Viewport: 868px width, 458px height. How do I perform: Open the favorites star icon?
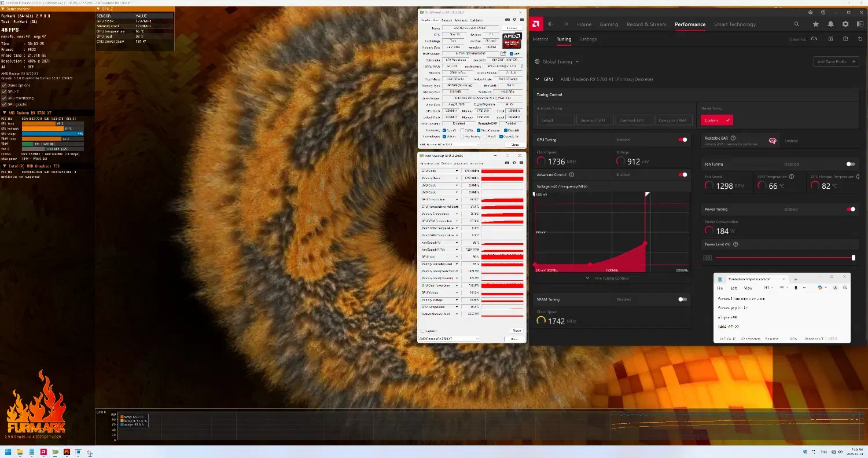pos(816,24)
